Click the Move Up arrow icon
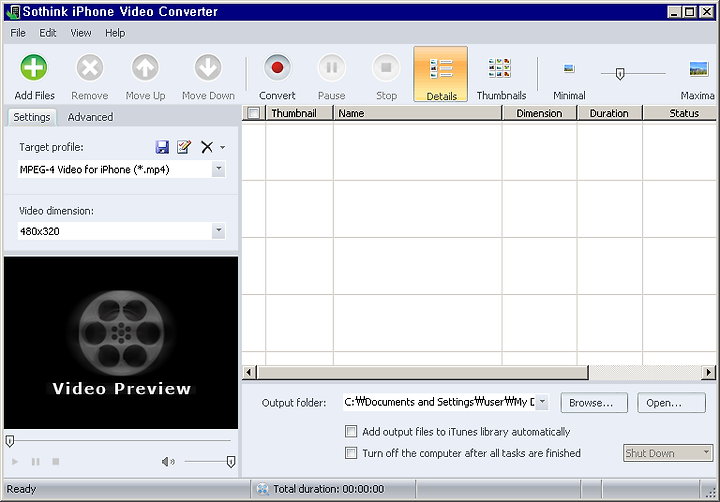This screenshot has height=502, width=720. click(x=145, y=68)
